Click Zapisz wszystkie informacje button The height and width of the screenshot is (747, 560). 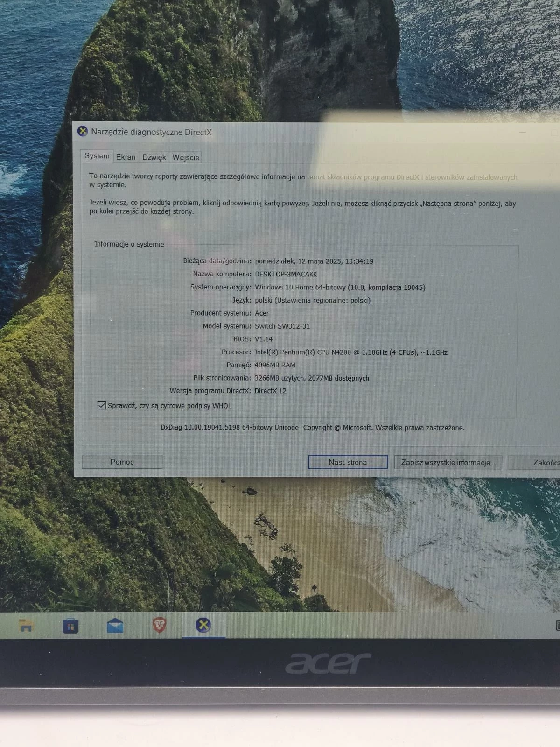448,462
